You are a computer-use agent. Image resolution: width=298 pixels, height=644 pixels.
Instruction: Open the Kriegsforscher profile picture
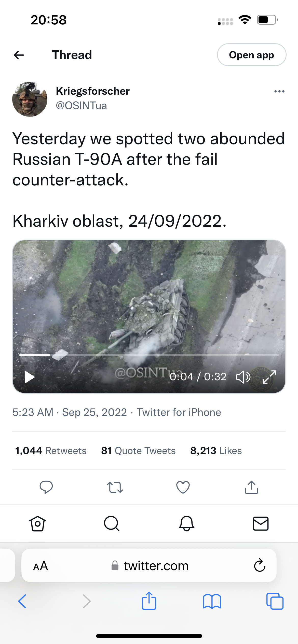pos(30,99)
